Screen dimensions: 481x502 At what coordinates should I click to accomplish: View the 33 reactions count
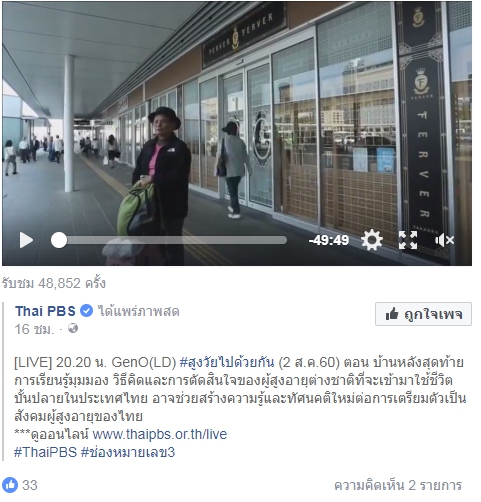[30, 485]
